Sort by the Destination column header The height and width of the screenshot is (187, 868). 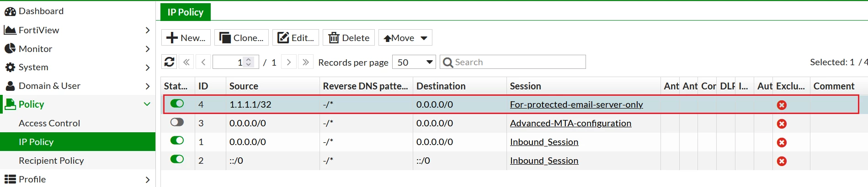click(460, 86)
